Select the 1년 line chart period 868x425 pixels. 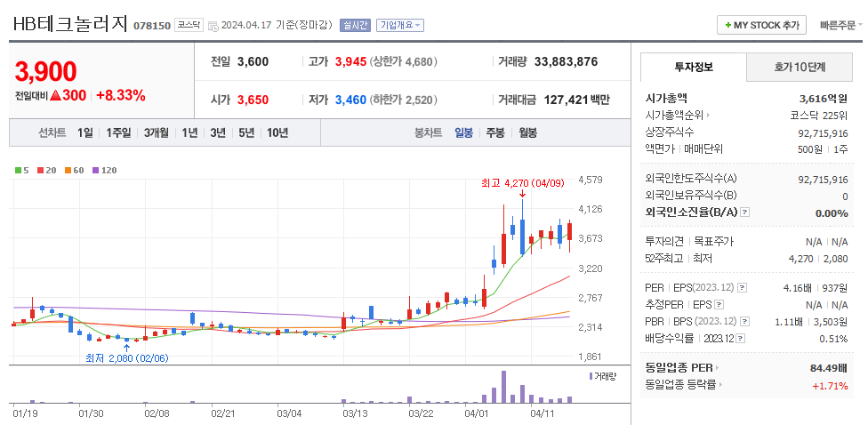(189, 132)
